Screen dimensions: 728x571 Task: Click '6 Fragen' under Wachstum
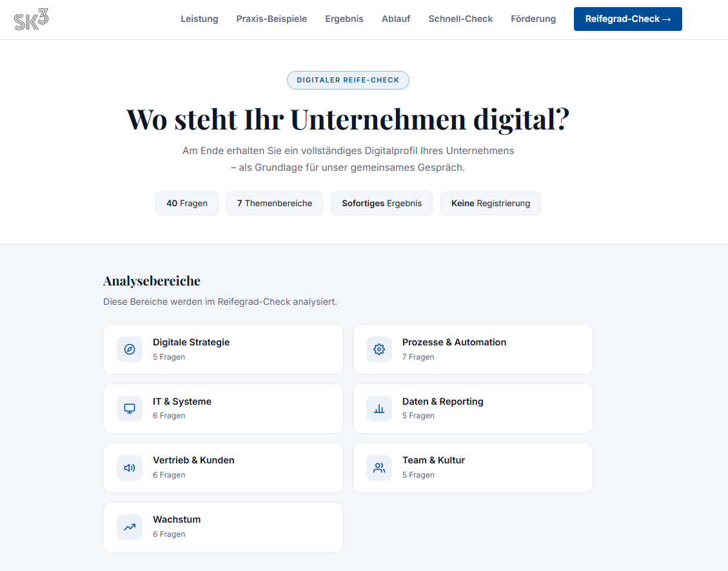pyautogui.click(x=169, y=534)
